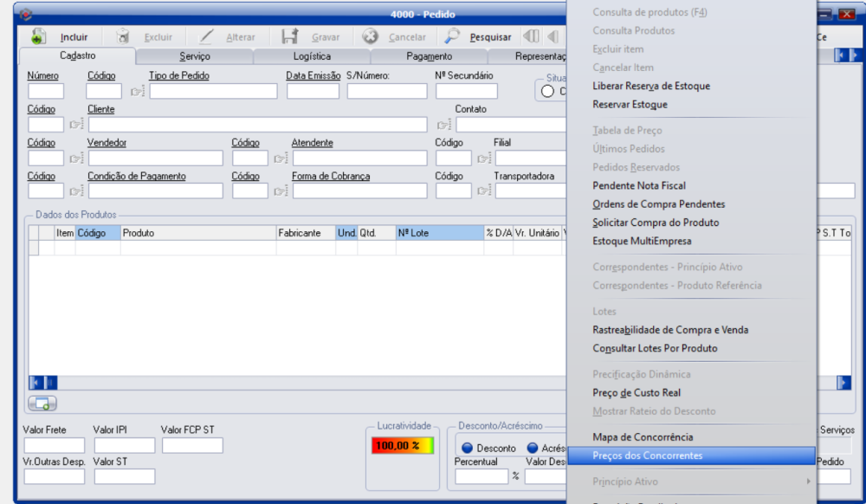
Task: Switch to the Logística tab
Action: tap(312, 56)
